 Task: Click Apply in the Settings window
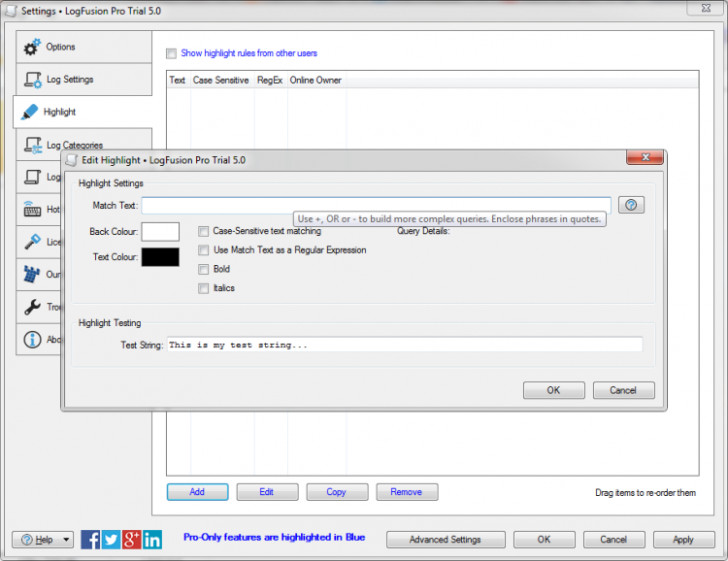pyautogui.click(x=684, y=540)
